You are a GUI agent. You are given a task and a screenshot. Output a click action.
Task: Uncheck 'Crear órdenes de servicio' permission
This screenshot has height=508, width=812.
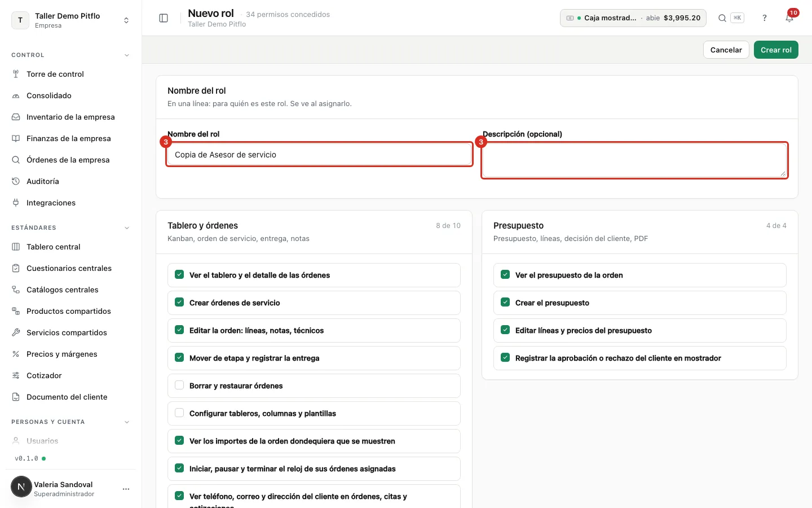[179, 303]
